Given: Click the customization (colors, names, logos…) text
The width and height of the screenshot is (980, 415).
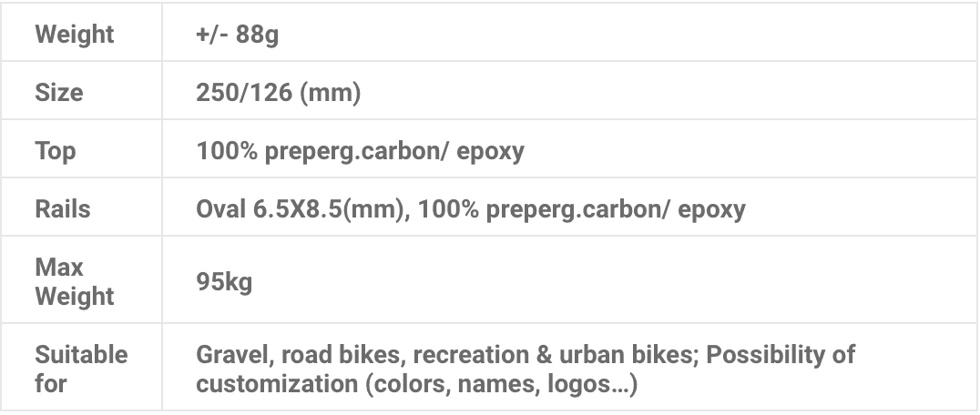Looking at the screenshot, I should (x=416, y=384).
